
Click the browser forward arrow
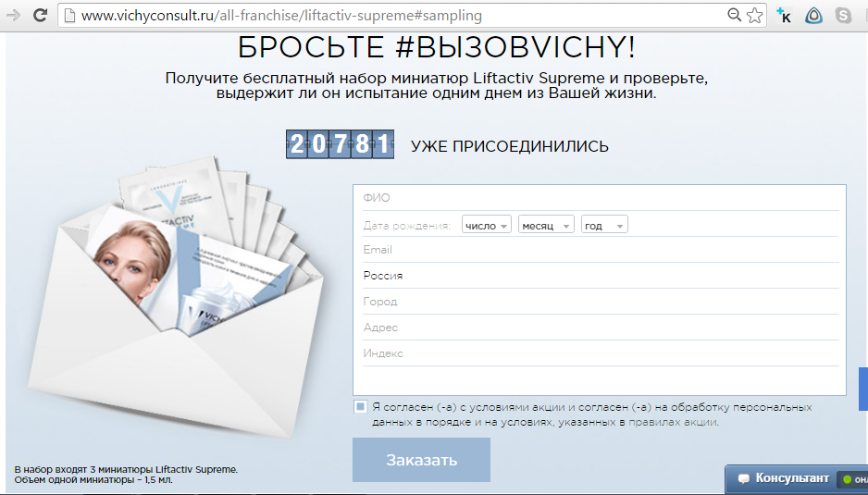(12, 15)
